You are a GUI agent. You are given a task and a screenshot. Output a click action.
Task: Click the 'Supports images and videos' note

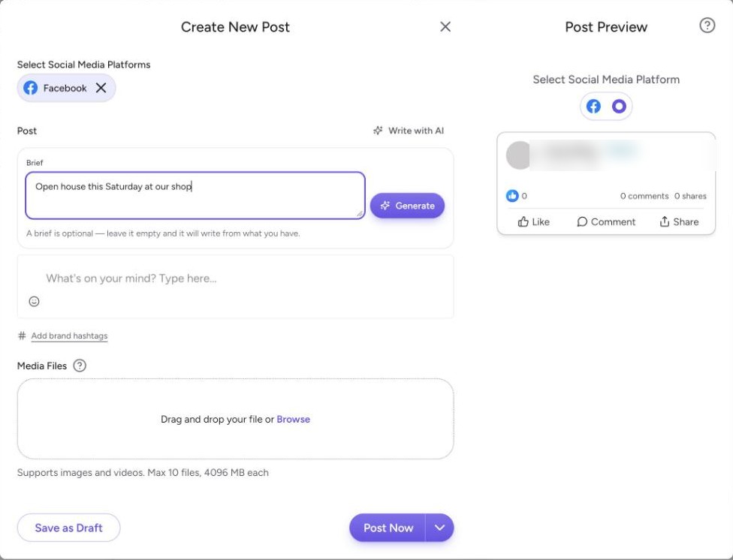click(x=143, y=473)
